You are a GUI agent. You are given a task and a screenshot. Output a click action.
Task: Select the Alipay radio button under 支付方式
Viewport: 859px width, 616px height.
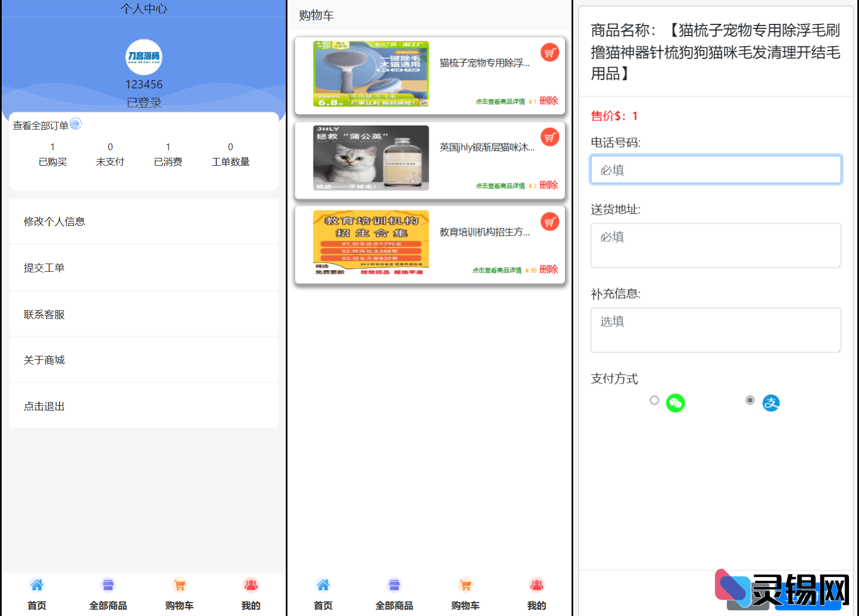click(750, 399)
